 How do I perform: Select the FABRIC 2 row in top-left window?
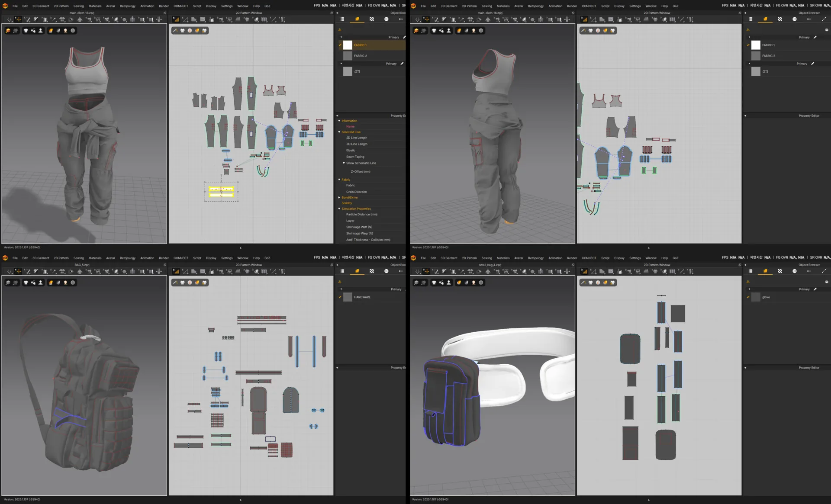click(372, 56)
